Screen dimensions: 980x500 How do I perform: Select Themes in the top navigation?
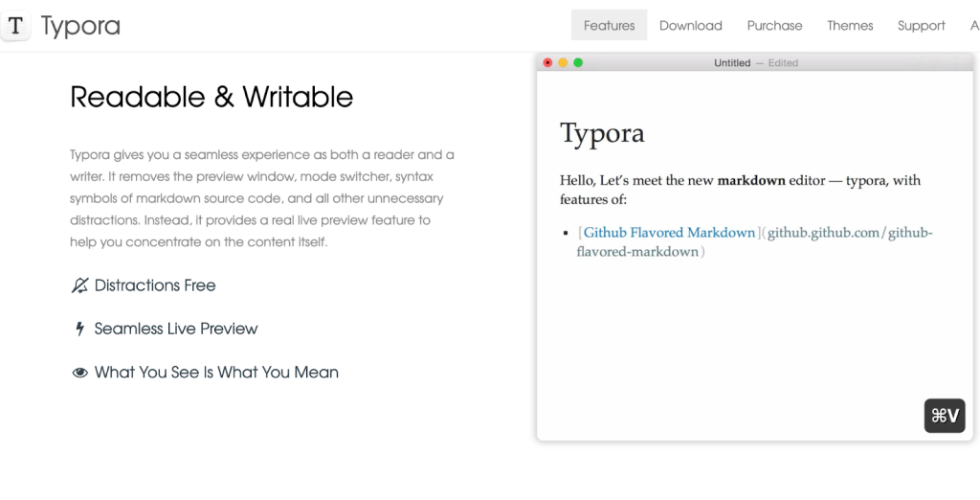pos(850,26)
